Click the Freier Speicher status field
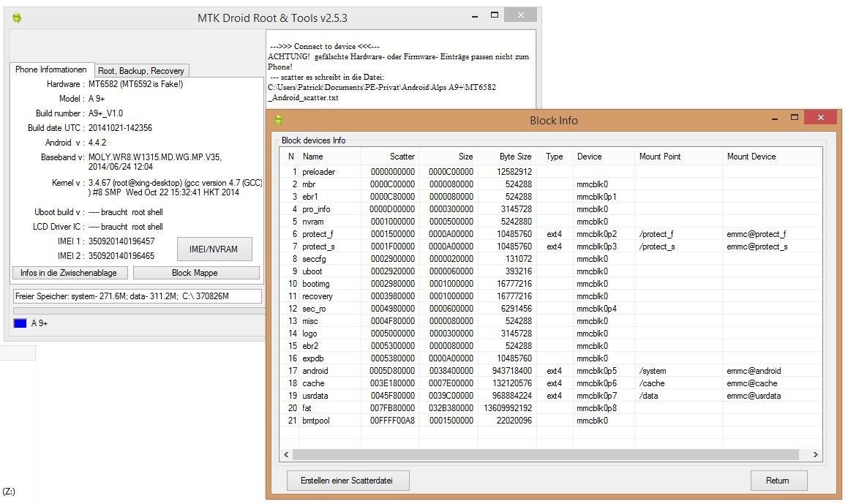This screenshot has width=848, height=504. pyautogui.click(x=138, y=296)
